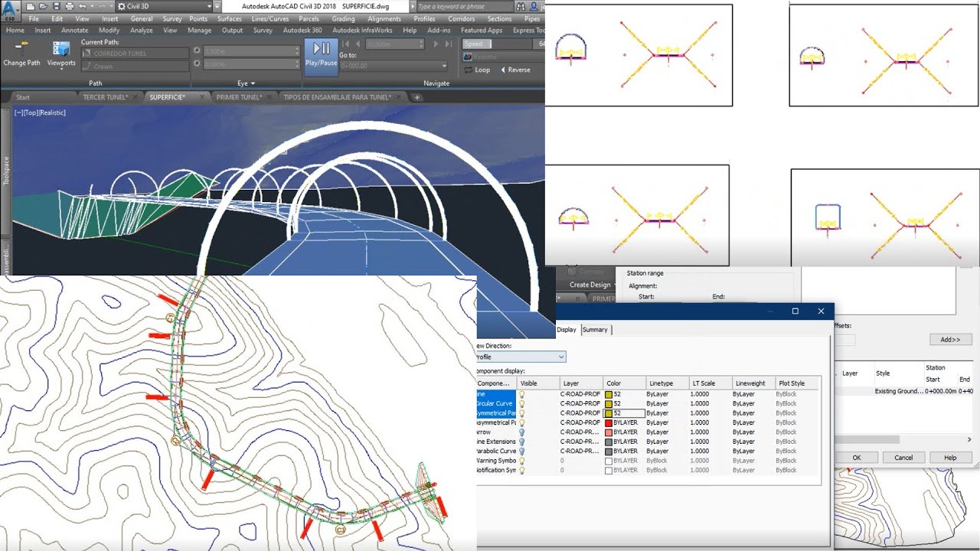980x551 pixels.
Task: Click the Loop playback option
Action: (477, 70)
